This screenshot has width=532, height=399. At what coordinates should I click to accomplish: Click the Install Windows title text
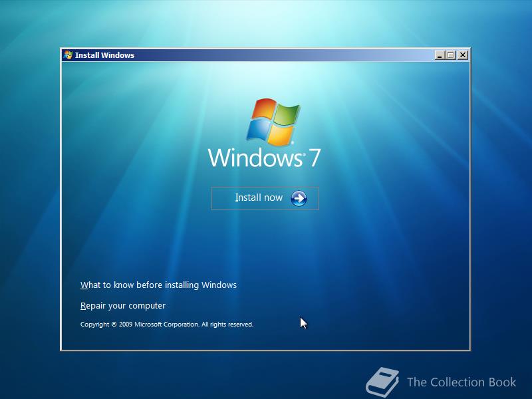104,55
